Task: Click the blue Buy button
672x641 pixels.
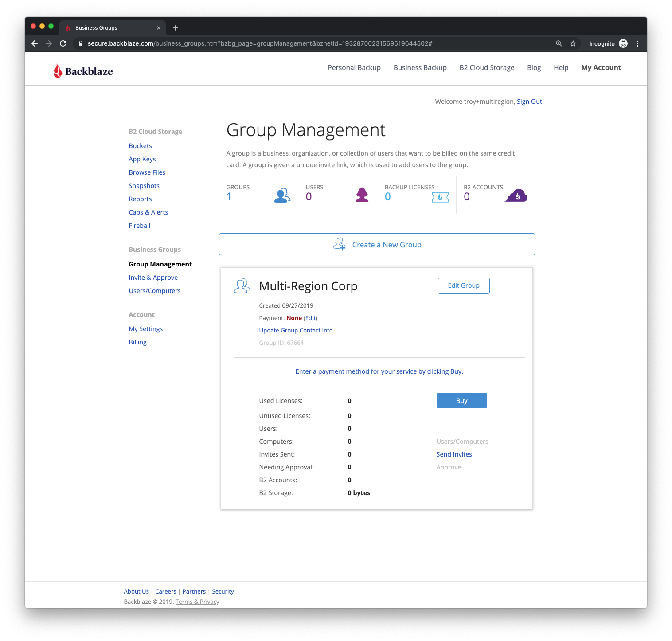Action: coord(461,400)
